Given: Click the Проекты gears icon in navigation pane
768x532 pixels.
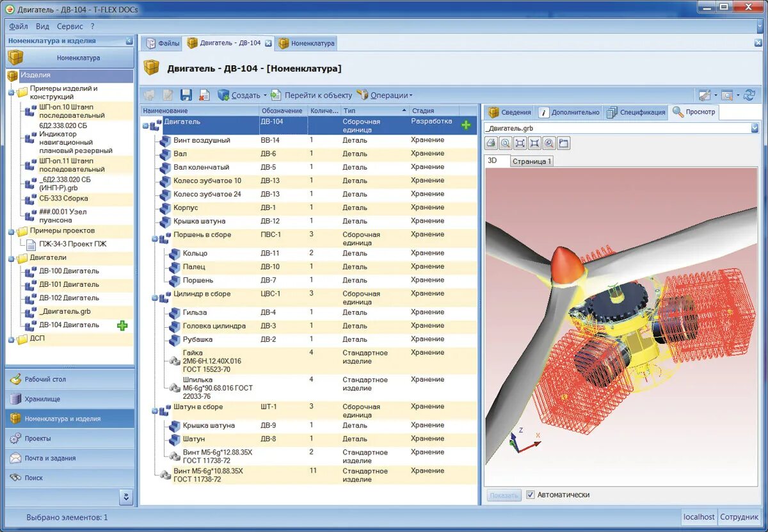Looking at the screenshot, I should click(x=15, y=439).
